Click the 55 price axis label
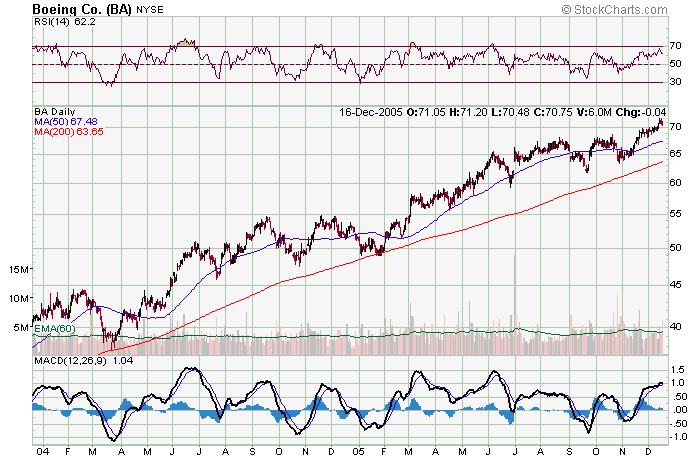The height and width of the screenshot is (462, 700). click(675, 214)
